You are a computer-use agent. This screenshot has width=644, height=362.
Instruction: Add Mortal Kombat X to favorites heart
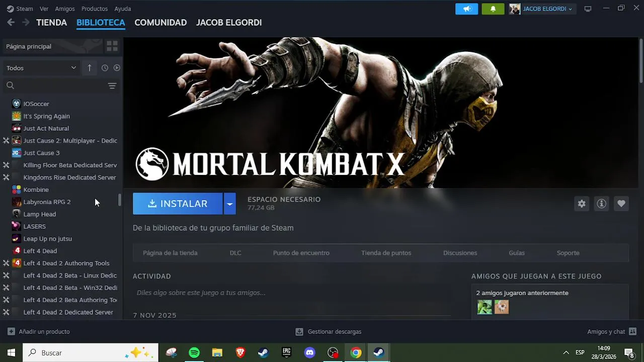click(621, 204)
